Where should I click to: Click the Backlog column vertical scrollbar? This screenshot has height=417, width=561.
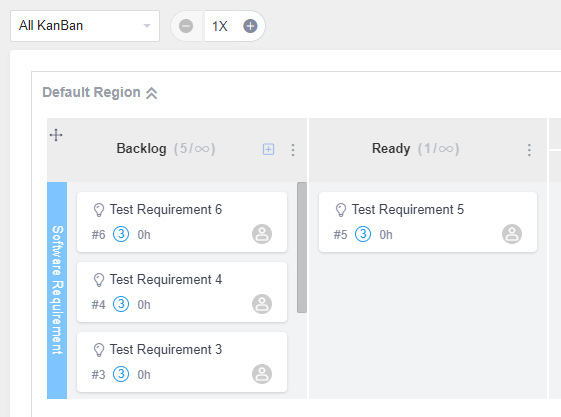tap(302, 247)
